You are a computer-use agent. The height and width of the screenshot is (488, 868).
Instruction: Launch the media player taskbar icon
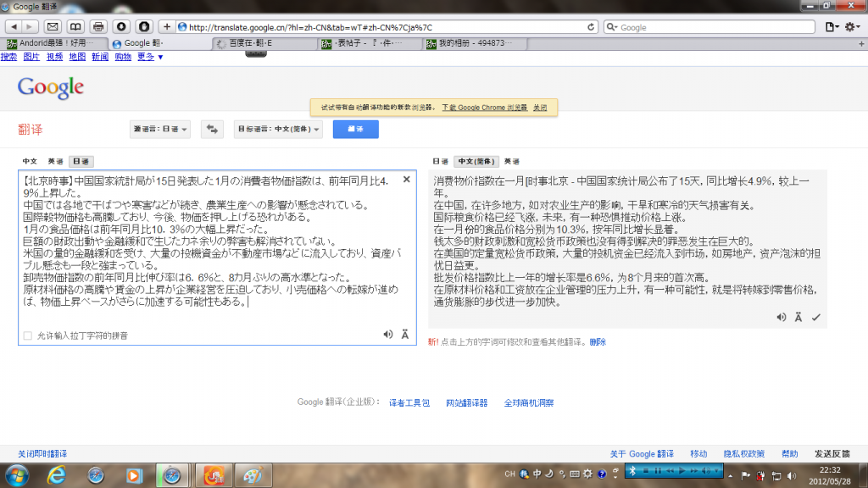(x=133, y=475)
